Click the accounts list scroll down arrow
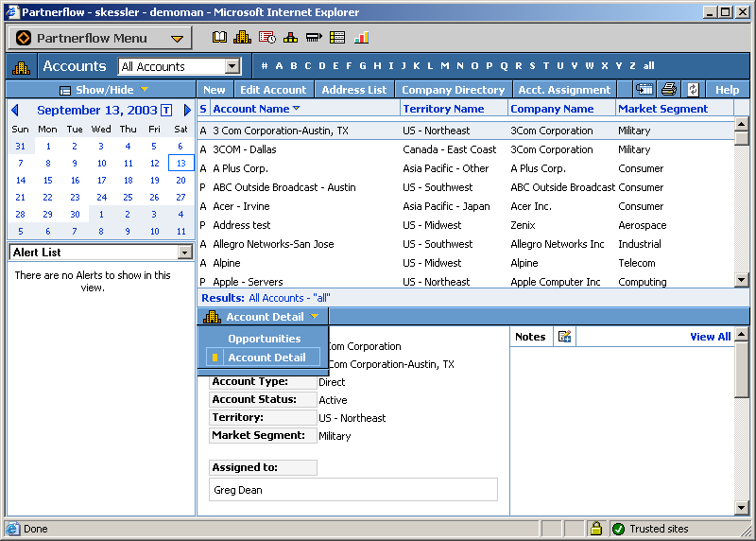Screen dimensions: 756x541 (741, 279)
